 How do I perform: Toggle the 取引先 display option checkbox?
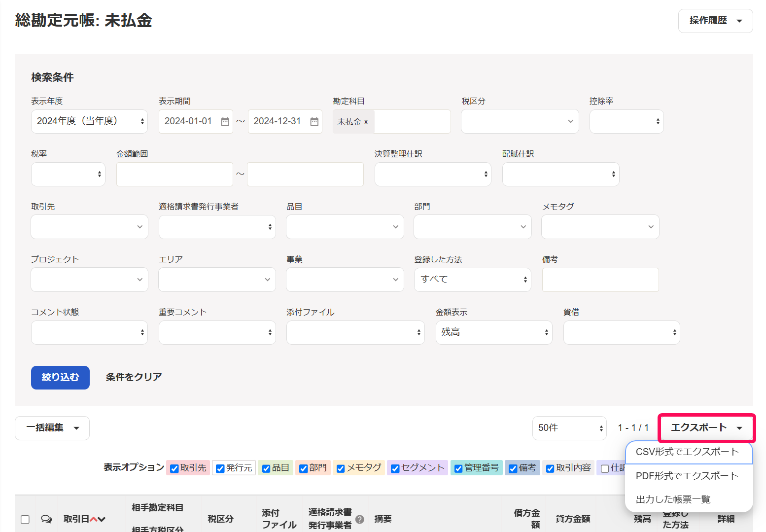[174, 468]
